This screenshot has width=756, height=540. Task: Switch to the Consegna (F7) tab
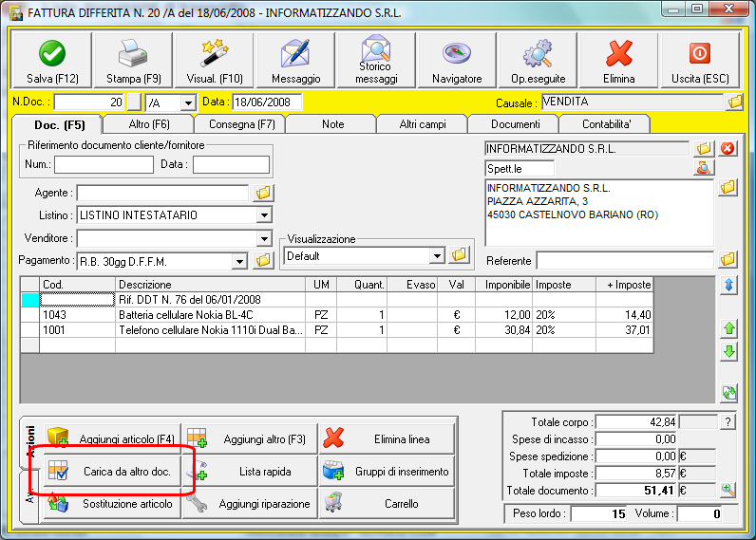239,124
